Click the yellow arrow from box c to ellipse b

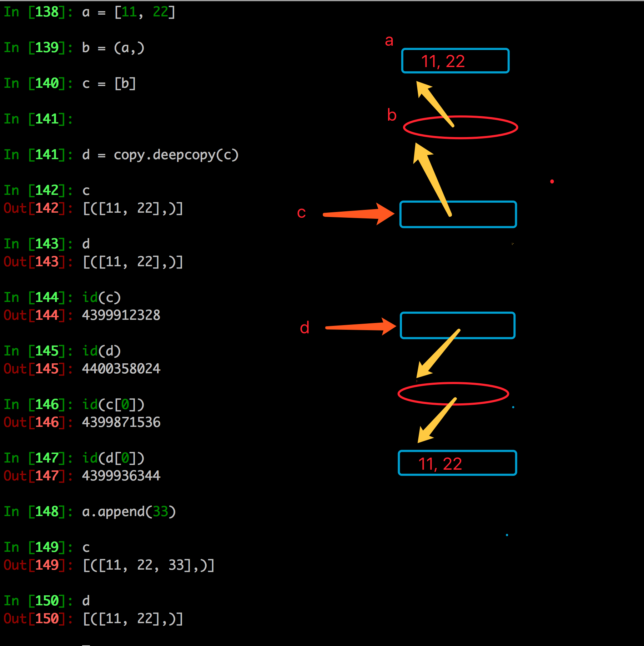pyautogui.click(x=432, y=178)
